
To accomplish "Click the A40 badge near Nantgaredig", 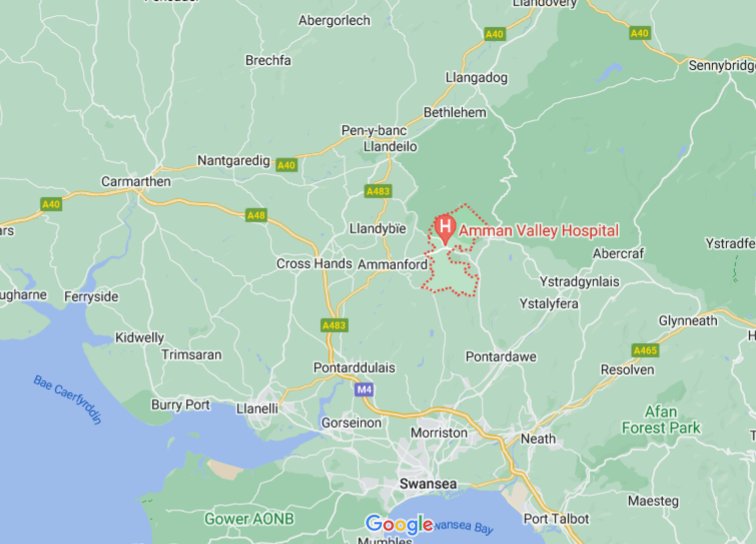I will (286, 165).
